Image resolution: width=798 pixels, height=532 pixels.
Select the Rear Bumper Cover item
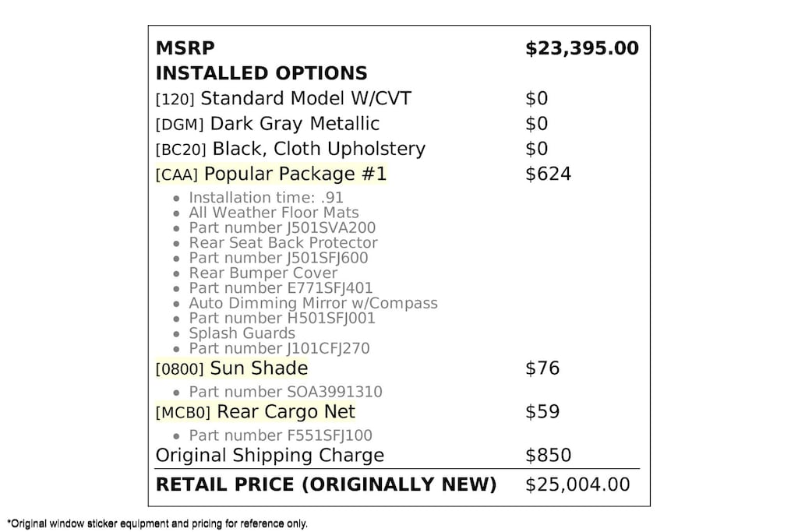(x=263, y=273)
